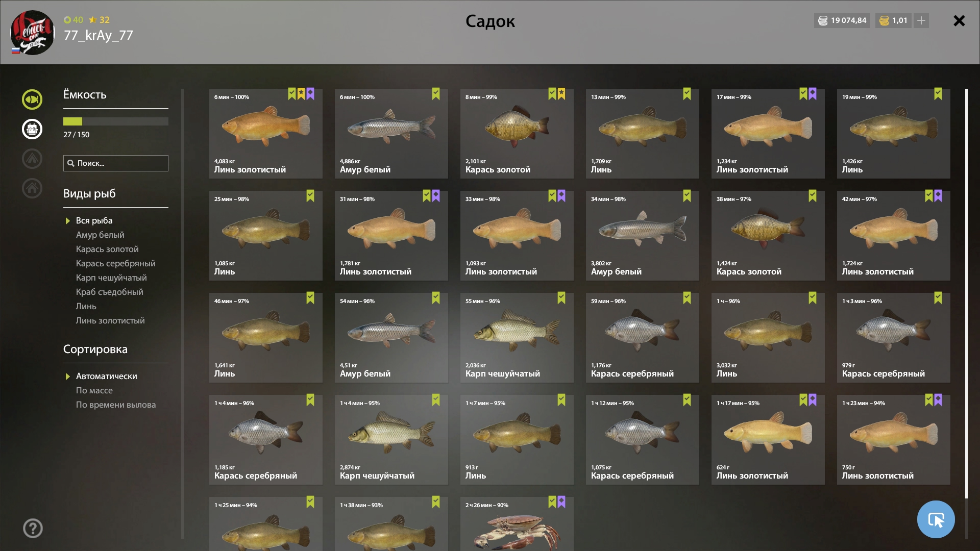Viewport: 980px width, 551px height.
Task: Focus the fish search field Поиск
Action: (116, 163)
